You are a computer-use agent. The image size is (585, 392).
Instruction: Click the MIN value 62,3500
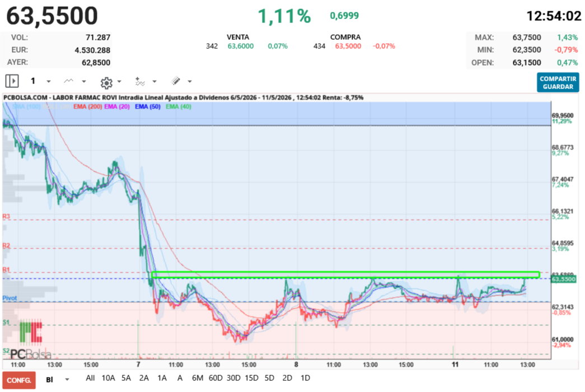point(527,50)
